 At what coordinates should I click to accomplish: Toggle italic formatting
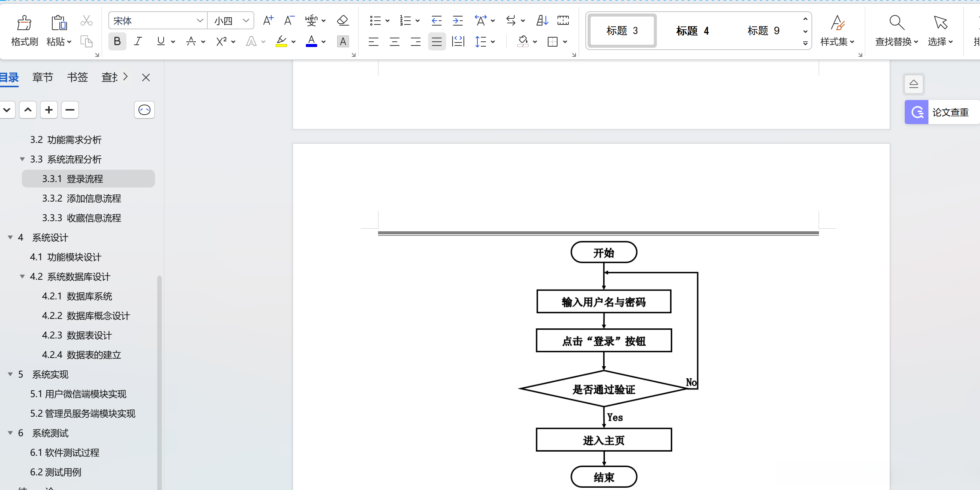(138, 41)
